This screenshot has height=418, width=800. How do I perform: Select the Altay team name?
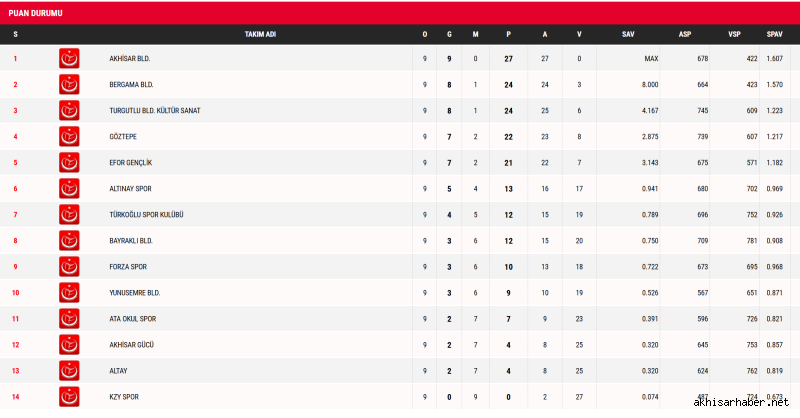[x=120, y=370]
